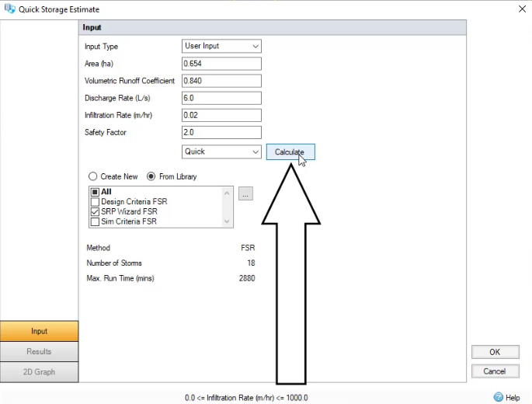
Task: Click the library browse ellipsis button
Action: pyautogui.click(x=245, y=193)
